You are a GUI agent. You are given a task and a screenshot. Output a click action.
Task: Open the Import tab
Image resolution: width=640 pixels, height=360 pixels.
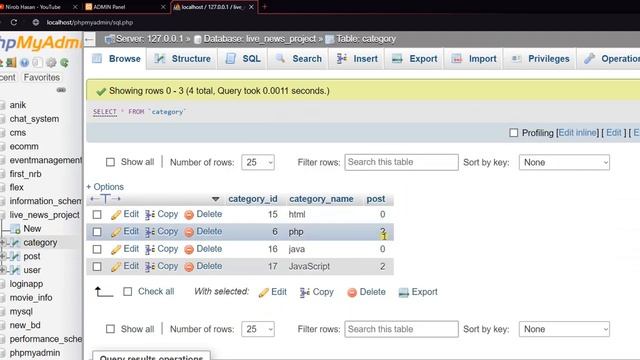[x=474, y=59]
